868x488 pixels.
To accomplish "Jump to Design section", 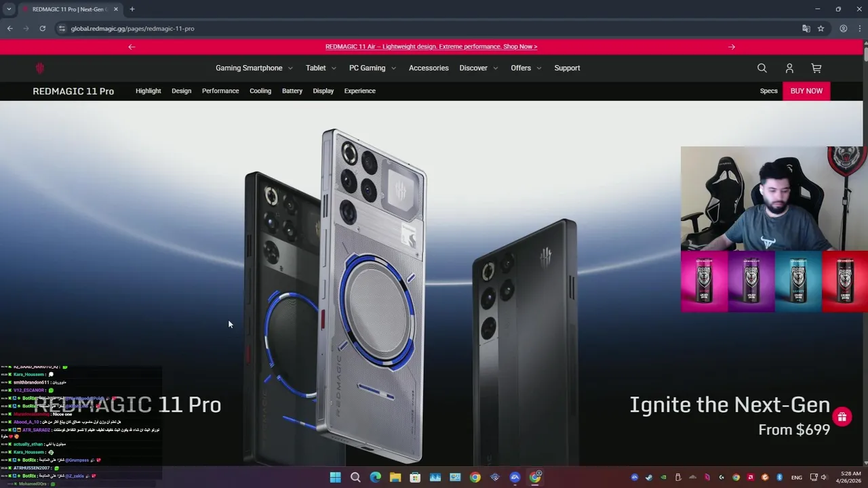I will click(x=181, y=91).
